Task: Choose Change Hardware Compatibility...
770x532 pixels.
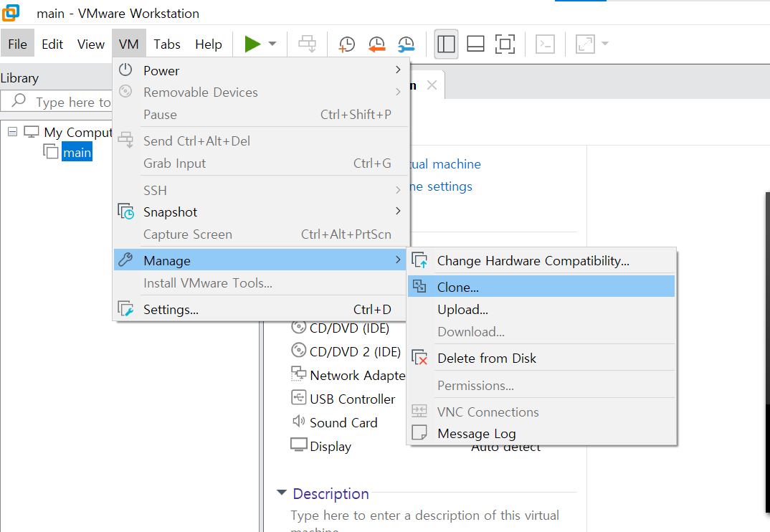Action: pyautogui.click(x=541, y=260)
